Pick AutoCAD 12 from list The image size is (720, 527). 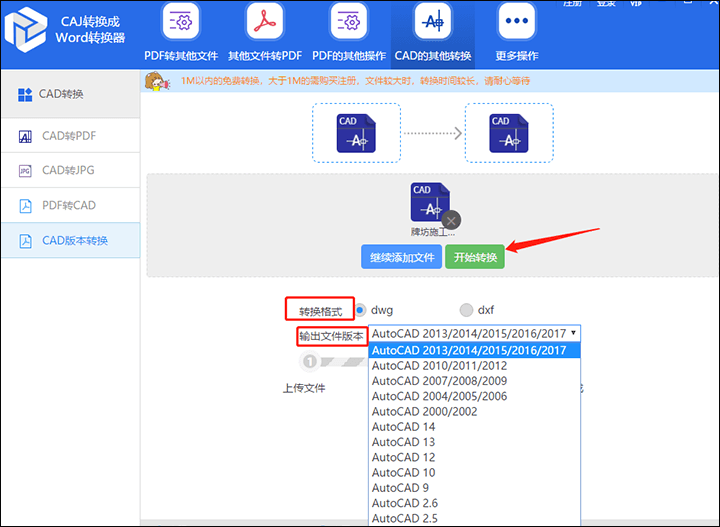pyautogui.click(x=474, y=457)
